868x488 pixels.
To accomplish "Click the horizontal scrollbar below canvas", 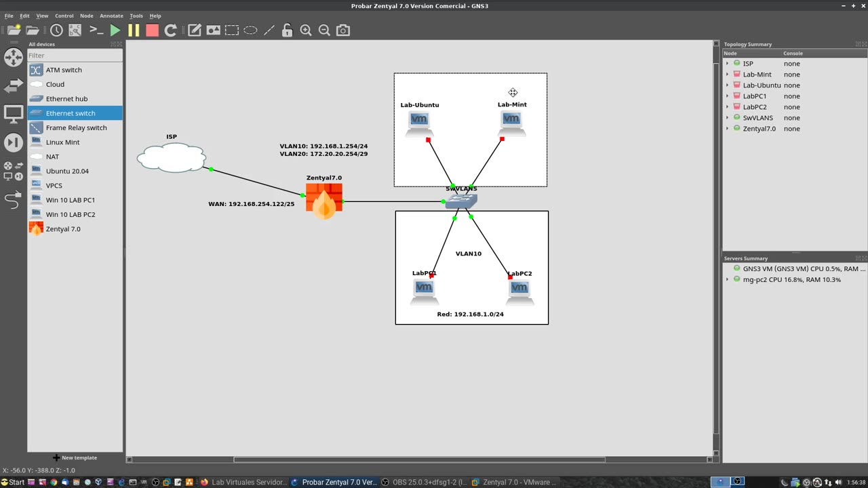I will (x=419, y=460).
